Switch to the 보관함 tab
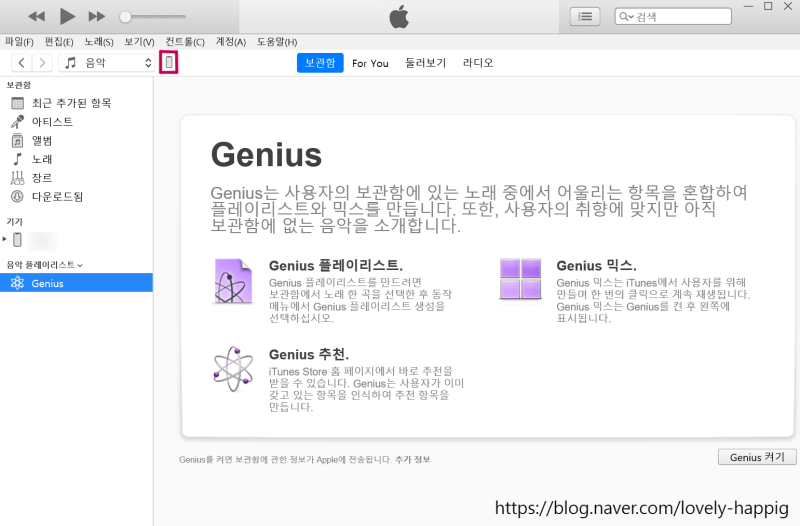 coord(320,63)
